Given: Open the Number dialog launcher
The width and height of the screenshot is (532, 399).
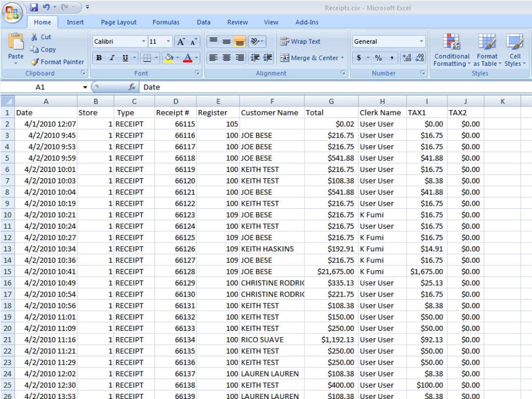Looking at the screenshot, I should click(423, 73).
